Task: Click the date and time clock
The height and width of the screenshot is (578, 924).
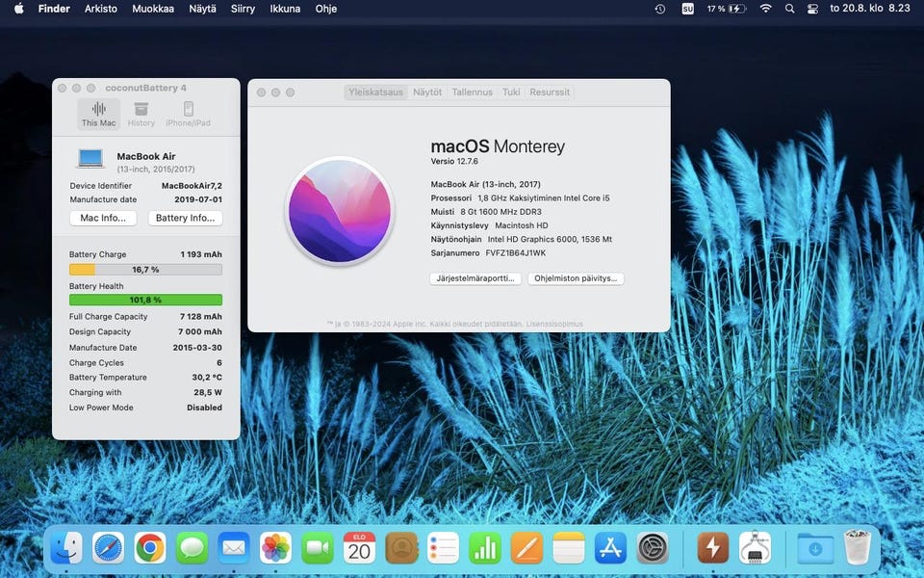Action: (870, 9)
